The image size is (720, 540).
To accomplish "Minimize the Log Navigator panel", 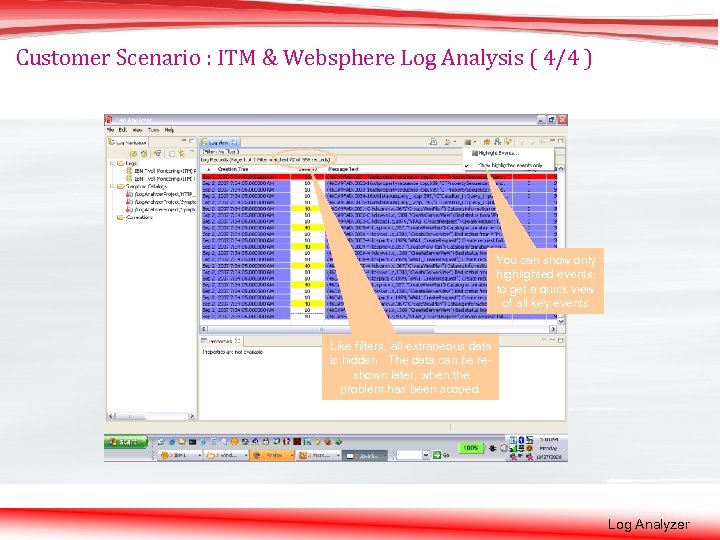I will [x=184, y=141].
